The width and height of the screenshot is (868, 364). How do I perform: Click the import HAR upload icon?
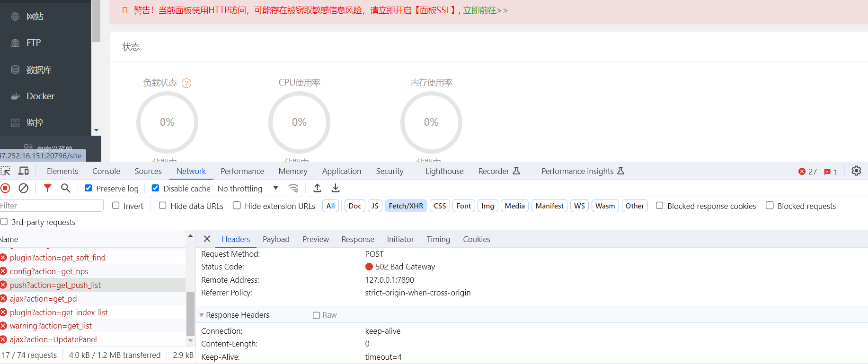318,188
